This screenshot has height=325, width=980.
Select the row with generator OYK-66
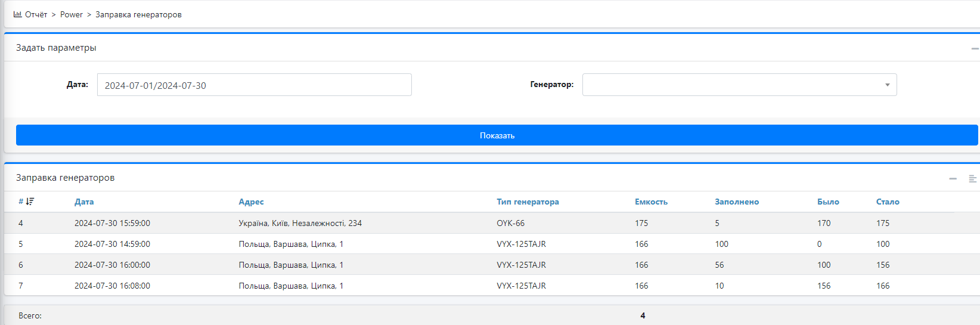coord(492,223)
